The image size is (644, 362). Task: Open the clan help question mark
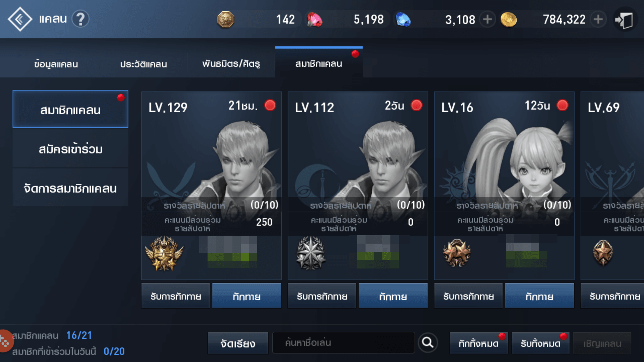click(x=80, y=19)
